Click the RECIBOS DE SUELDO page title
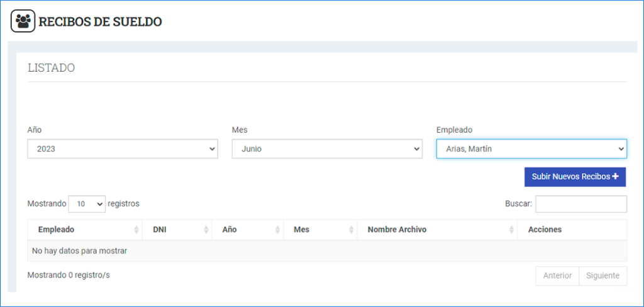This screenshot has width=644, height=307. click(100, 21)
